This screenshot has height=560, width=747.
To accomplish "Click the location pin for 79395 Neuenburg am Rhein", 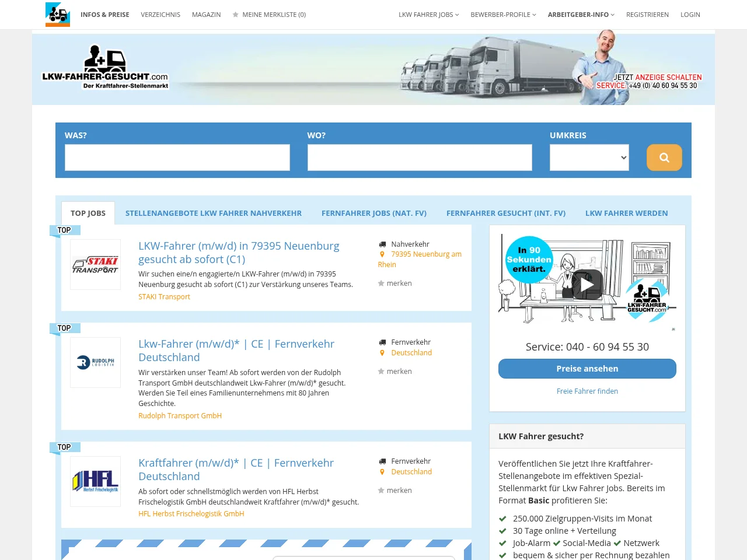I will tap(382, 254).
